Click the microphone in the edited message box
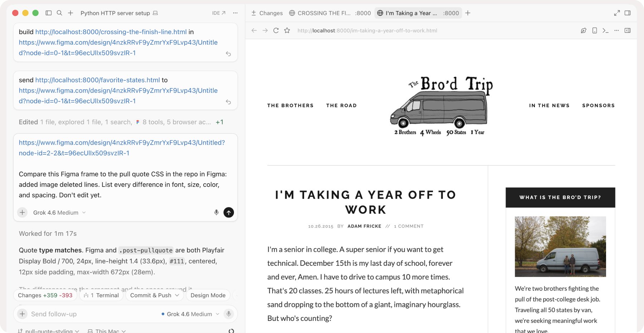 click(216, 213)
